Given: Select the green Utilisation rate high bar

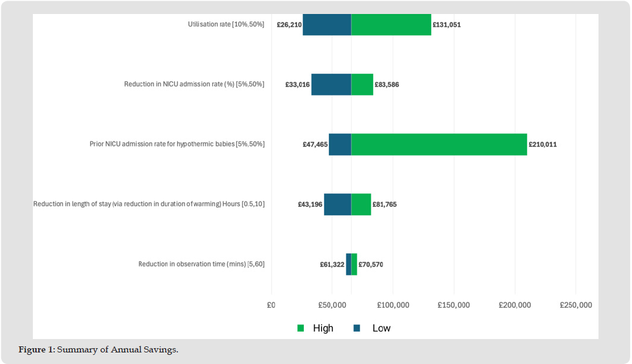Looking at the screenshot, I should tap(391, 25).
